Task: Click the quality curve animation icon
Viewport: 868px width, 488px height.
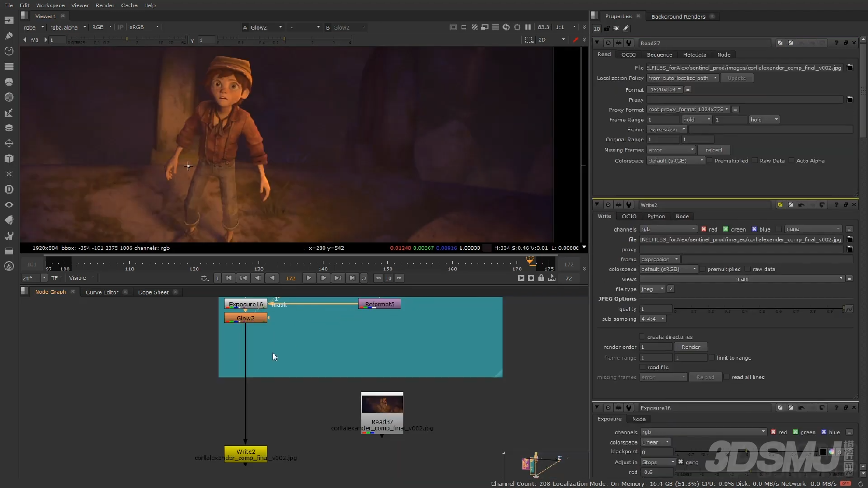Action: [849, 309]
